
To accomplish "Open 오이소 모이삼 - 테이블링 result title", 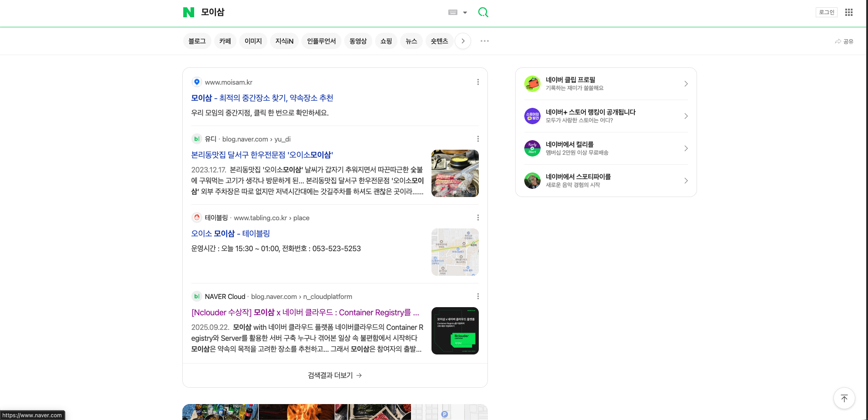I will coord(231,233).
